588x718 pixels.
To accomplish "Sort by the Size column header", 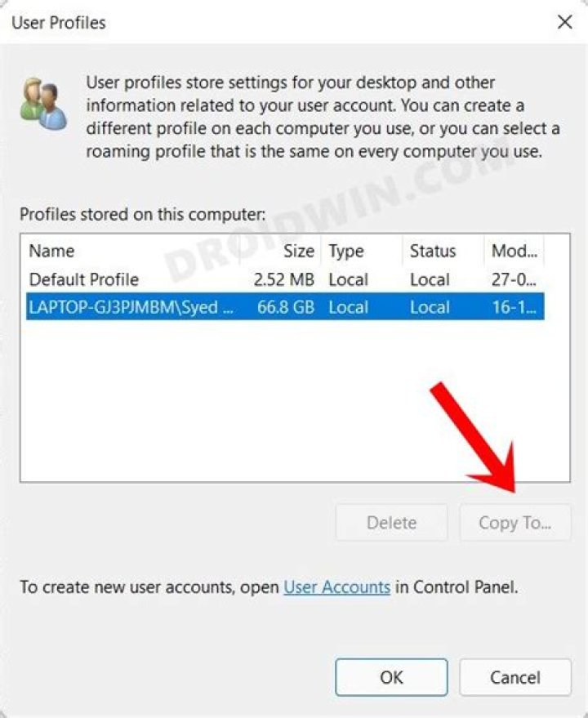I will [x=280, y=251].
